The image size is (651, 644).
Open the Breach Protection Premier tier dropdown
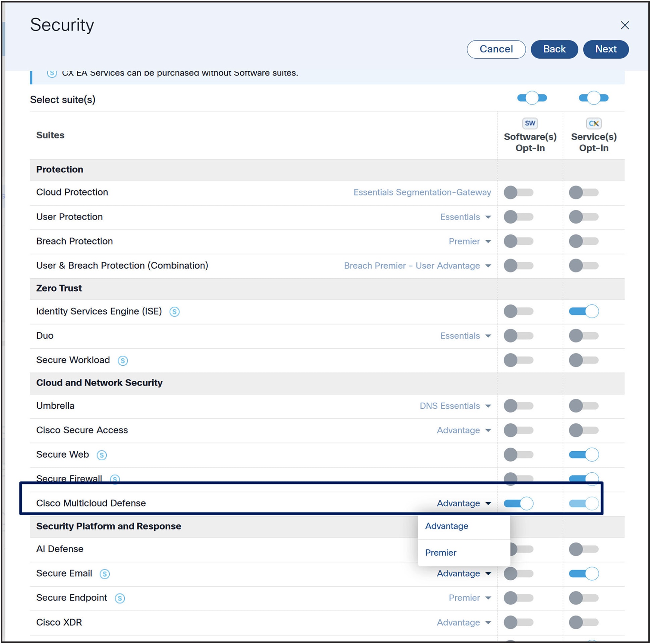point(470,241)
